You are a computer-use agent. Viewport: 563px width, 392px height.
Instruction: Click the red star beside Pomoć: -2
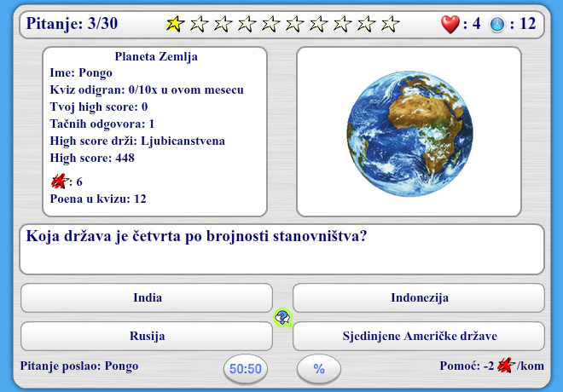(506, 366)
